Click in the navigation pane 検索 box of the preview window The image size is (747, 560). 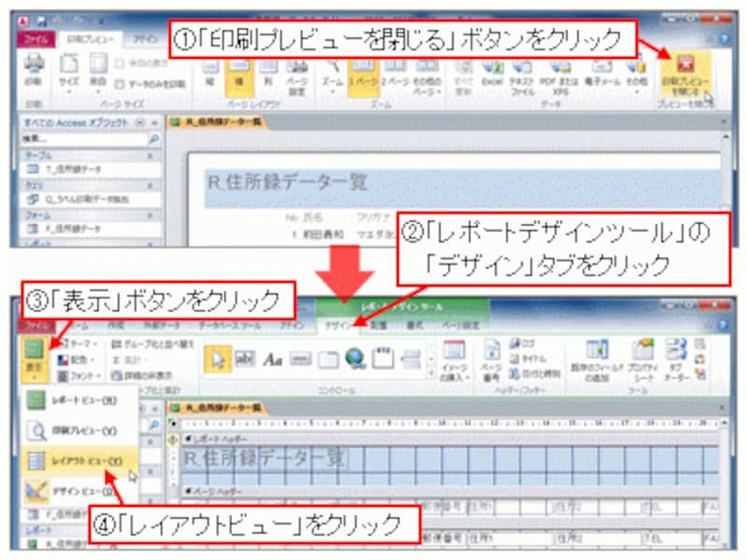pyautogui.click(x=84, y=139)
